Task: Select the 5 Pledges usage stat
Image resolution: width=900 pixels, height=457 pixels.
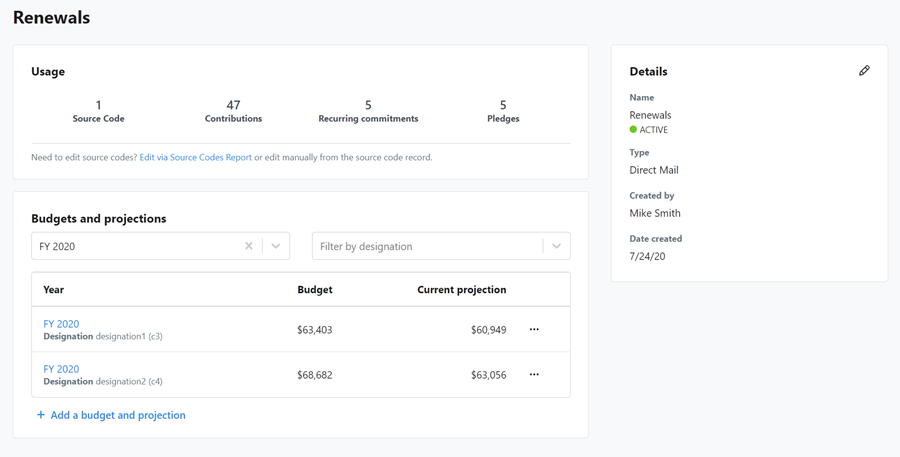Action: [503, 111]
